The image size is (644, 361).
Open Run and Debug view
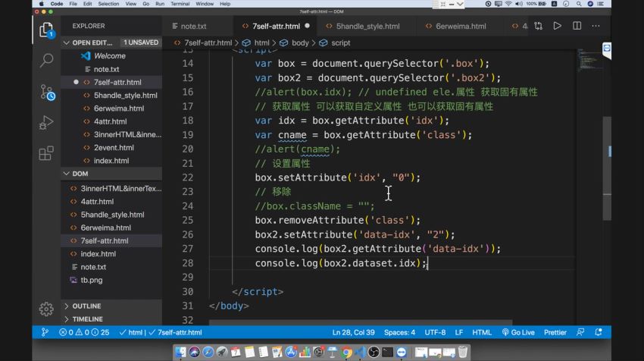pos(46,123)
